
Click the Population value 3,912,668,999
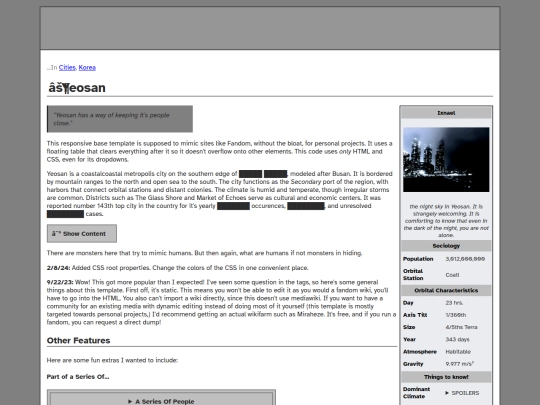point(465,259)
